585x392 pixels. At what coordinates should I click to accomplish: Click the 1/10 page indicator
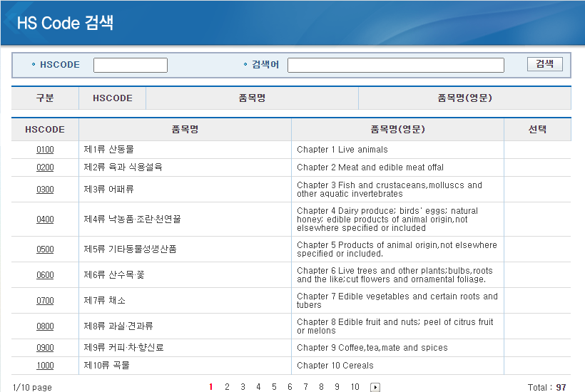coord(32,387)
